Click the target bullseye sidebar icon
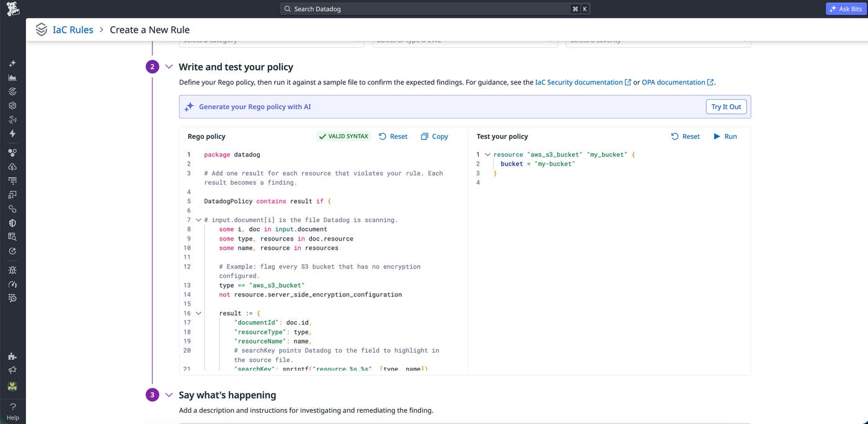This screenshot has width=868, height=424. (12, 92)
